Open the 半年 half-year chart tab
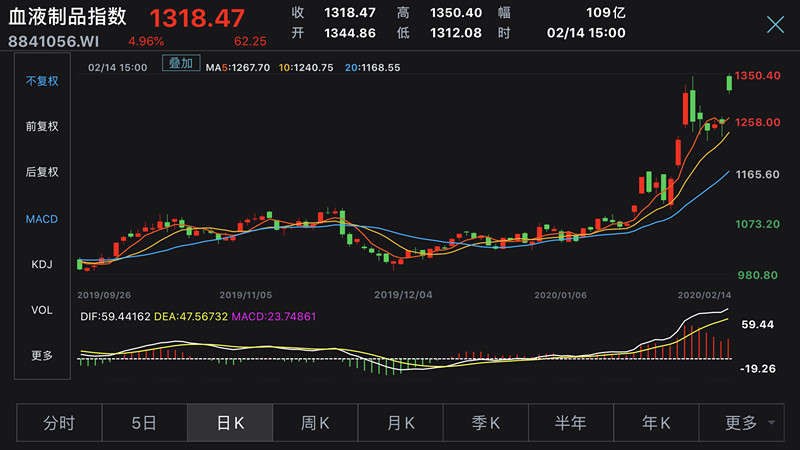The image size is (800, 450). pos(570,423)
